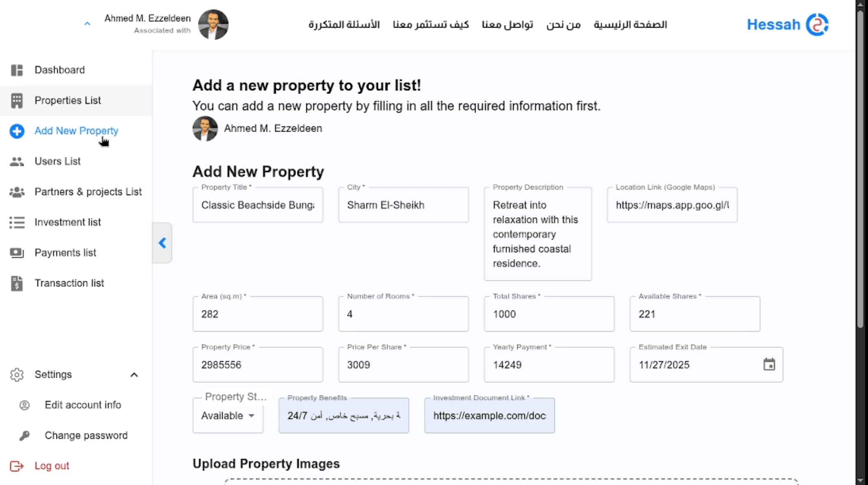Click the Log out option
Viewport: 868px width, 485px height.
[x=52, y=465]
